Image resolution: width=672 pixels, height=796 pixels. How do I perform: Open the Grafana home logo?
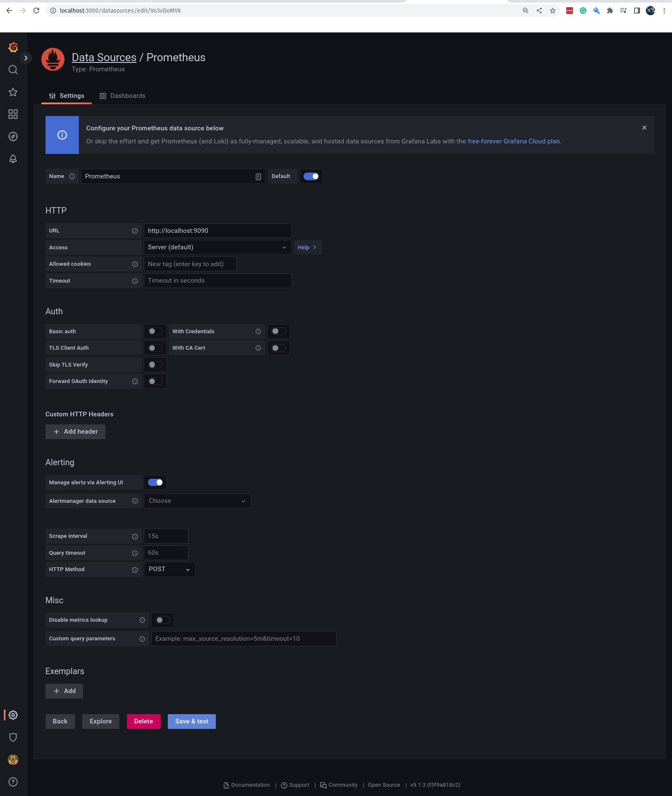click(13, 47)
